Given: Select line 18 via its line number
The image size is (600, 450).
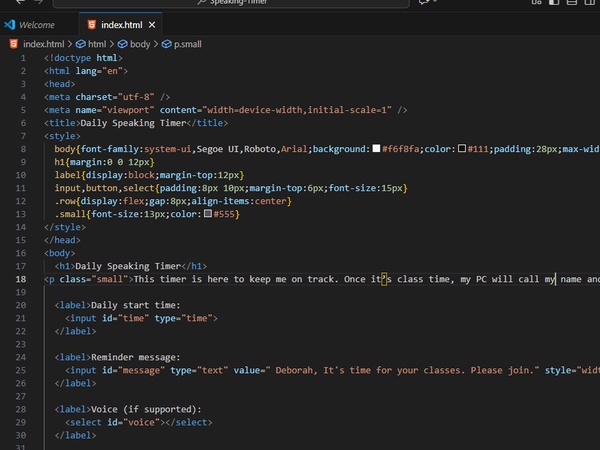Looking at the screenshot, I should point(21,279).
